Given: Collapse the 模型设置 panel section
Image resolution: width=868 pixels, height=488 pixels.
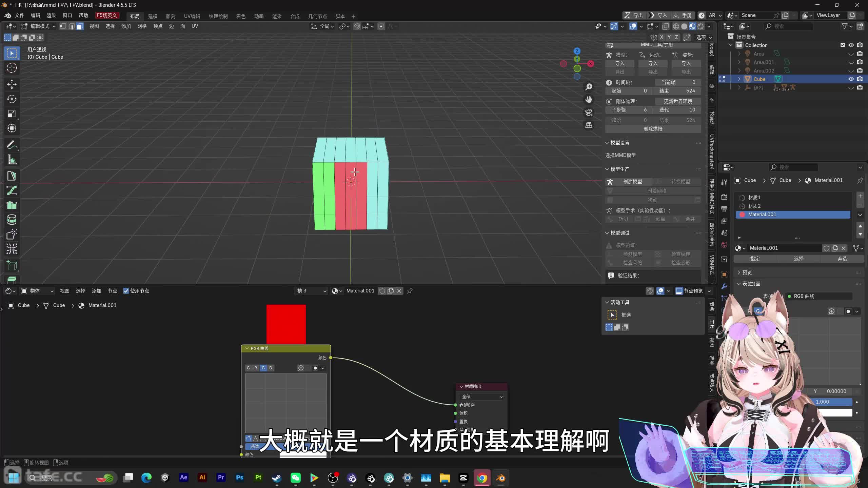Looking at the screenshot, I should pyautogui.click(x=607, y=143).
